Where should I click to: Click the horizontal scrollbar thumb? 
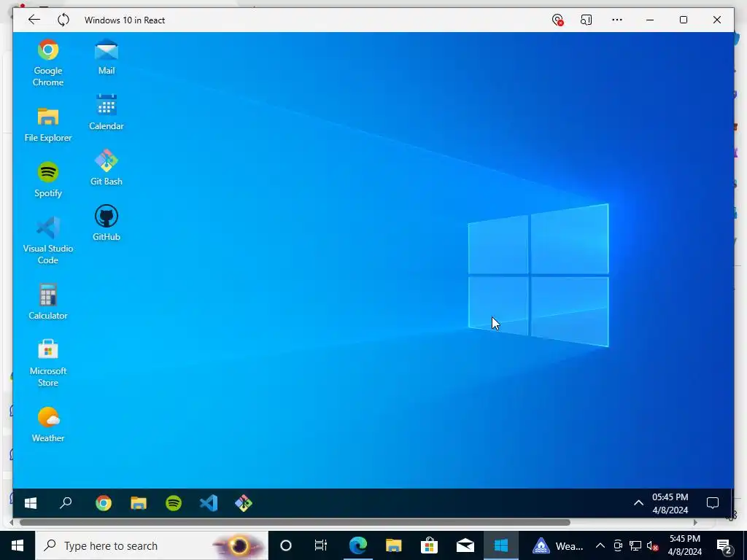295,522
